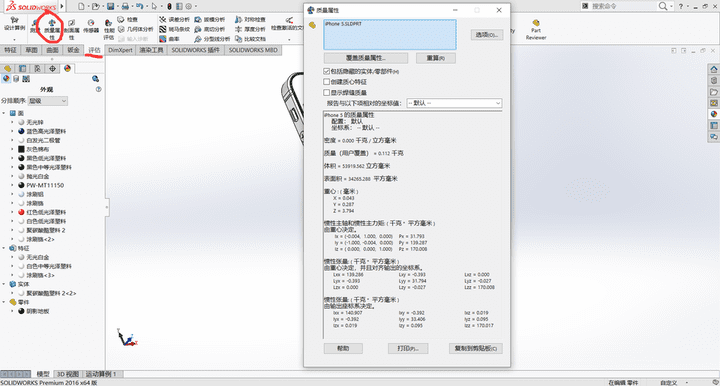Screen dimensions: 720x386
Task: Open the 3D 视图 bottom tab
Action: click(x=68, y=374)
